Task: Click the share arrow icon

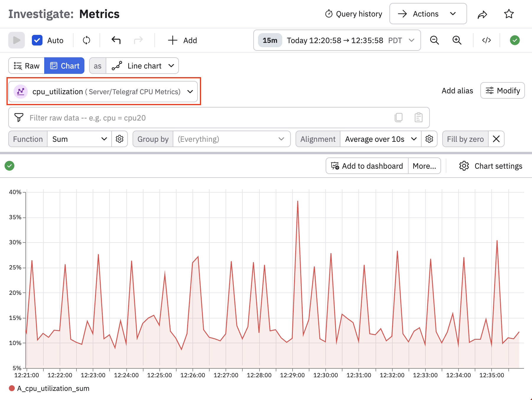Action: point(482,14)
